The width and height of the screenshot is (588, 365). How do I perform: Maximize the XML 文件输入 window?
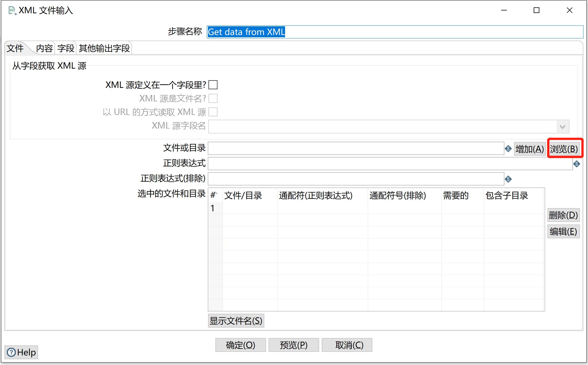pyautogui.click(x=536, y=10)
